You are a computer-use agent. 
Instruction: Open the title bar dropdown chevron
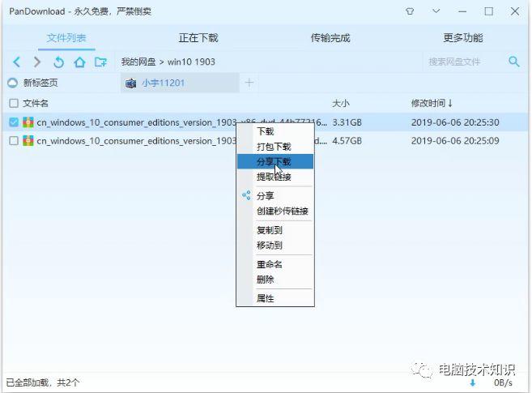pos(436,11)
